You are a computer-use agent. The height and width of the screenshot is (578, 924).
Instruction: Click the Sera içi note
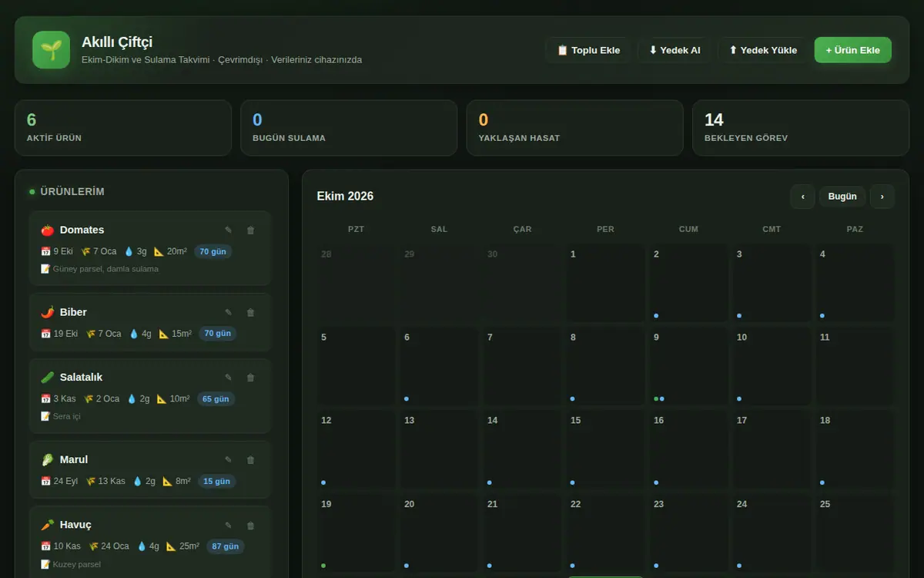click(x=61, y=416)
